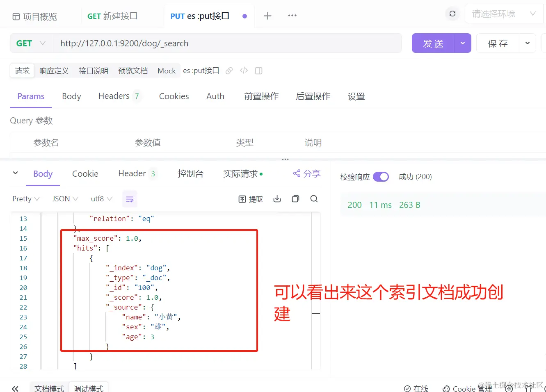546x392 pixels.
Task: Open the 请选择环境 environment dropdown
Action: (x=504, y=14)
